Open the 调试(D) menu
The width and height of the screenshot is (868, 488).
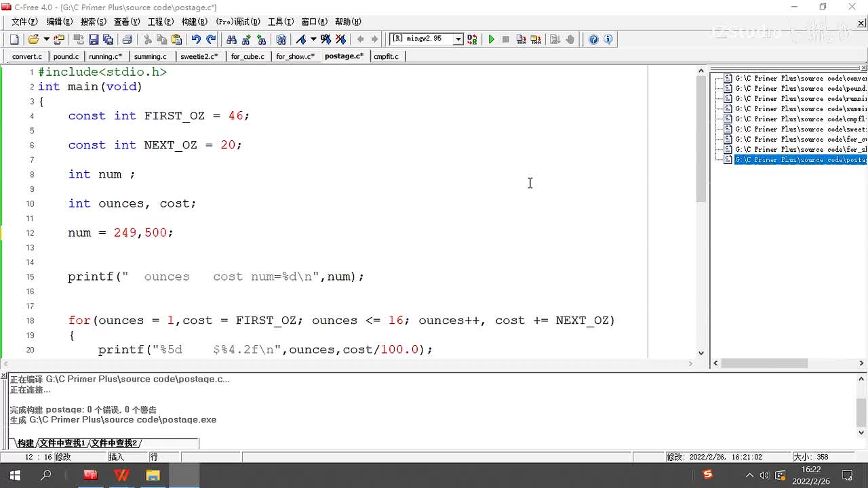pyautogui.click(x=238, y=22)
